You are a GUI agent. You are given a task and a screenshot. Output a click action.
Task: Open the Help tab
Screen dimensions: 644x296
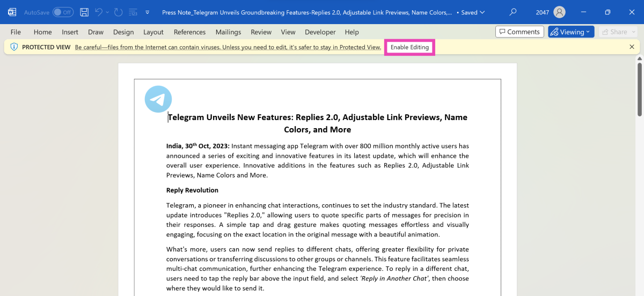352,32
